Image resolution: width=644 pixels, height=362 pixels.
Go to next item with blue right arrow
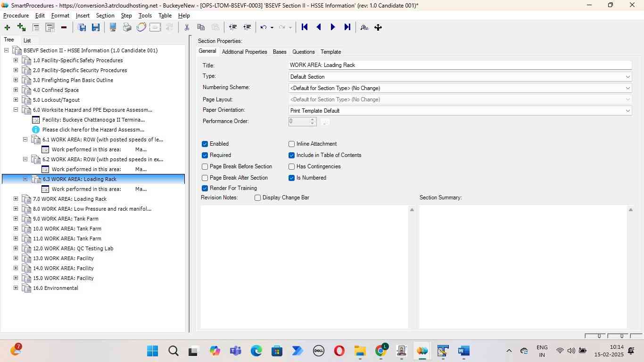pyautogui.click(x=333, y=27)
